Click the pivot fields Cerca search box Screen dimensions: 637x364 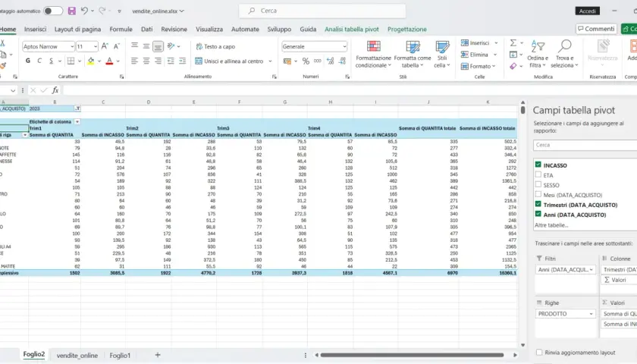pos(585,145)
